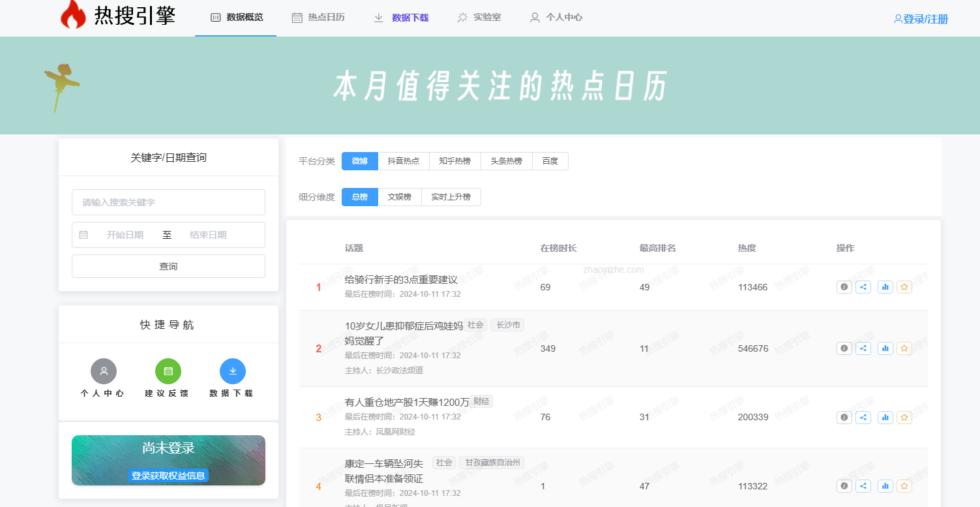This screenshot has height=507, width=980.
Task: Open 建议反馈 via green feedback shortcut icon
Action: point(168,371)
